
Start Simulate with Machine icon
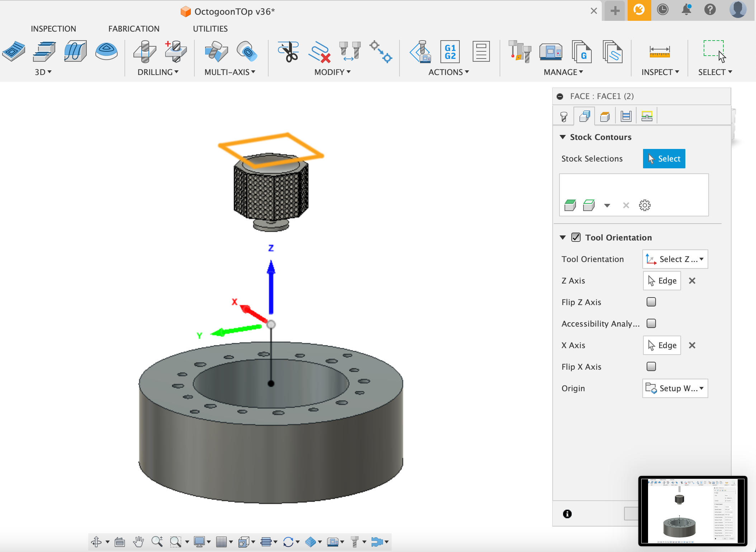(420, 51)
